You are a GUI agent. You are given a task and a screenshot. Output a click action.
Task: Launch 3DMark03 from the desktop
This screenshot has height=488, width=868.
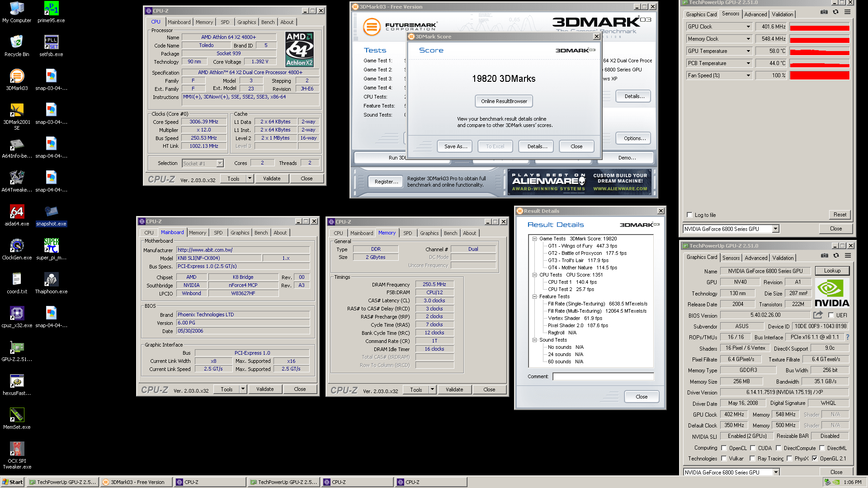point(17,80)
